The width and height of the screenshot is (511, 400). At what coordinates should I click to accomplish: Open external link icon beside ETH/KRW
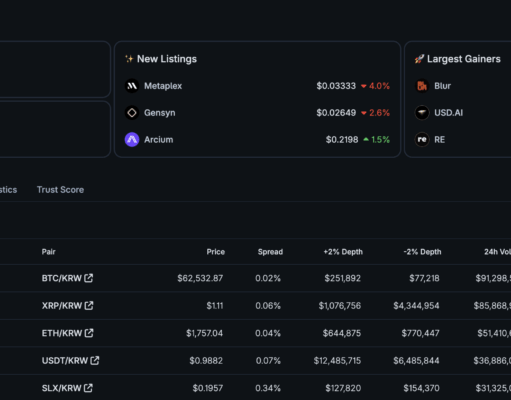89,333
